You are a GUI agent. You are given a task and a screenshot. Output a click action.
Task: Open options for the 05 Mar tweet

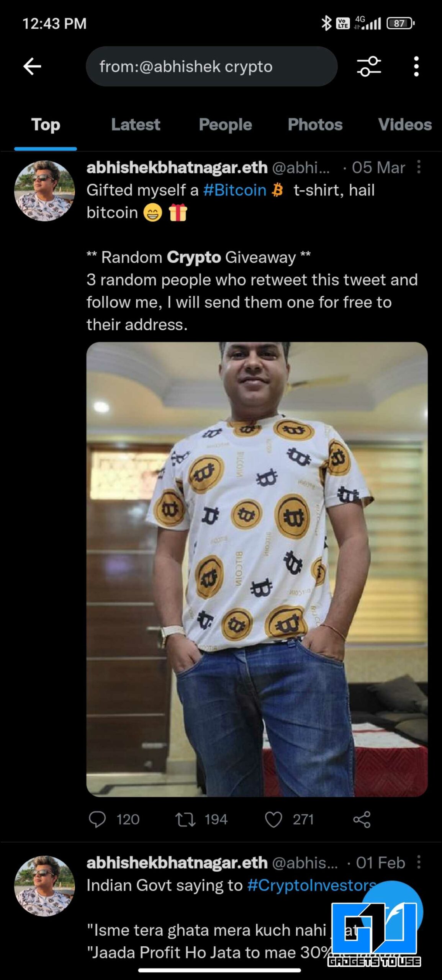(x=419, y=167)
